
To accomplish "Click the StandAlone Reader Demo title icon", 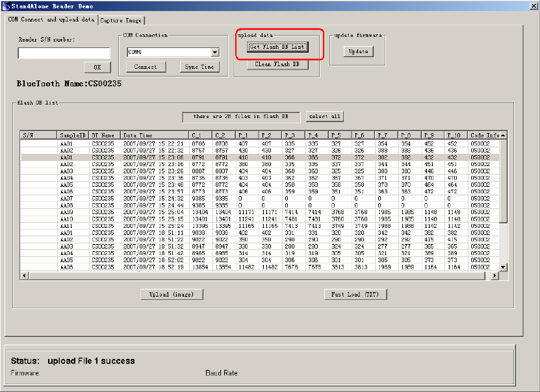I will click(6, 6).
